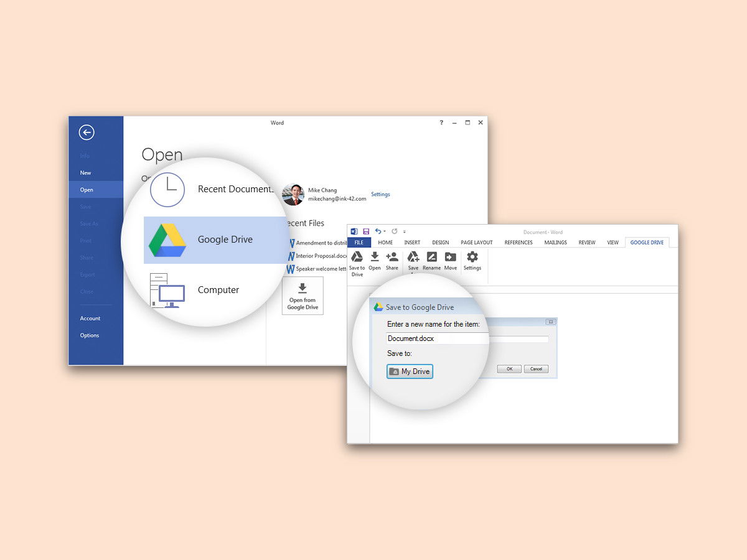Click the Document.docx name input field
Viewport: 747px width, 560px height.
467,338
